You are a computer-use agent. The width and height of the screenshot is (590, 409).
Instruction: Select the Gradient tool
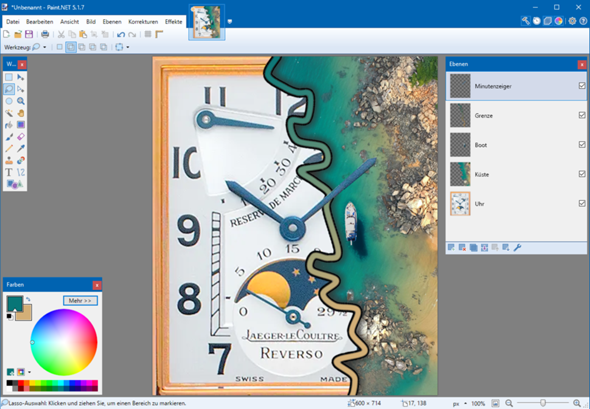click(21, 125)
